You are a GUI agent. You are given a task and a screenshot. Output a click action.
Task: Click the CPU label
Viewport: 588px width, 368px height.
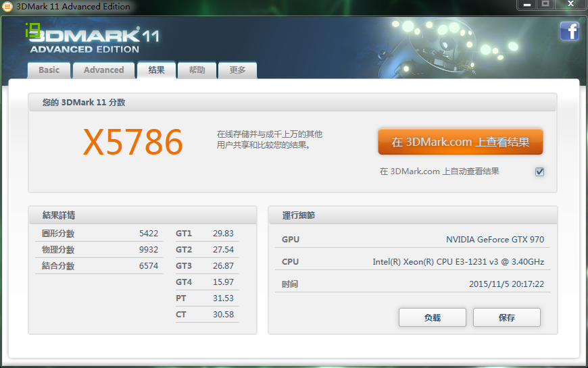[x=290, y=262]
